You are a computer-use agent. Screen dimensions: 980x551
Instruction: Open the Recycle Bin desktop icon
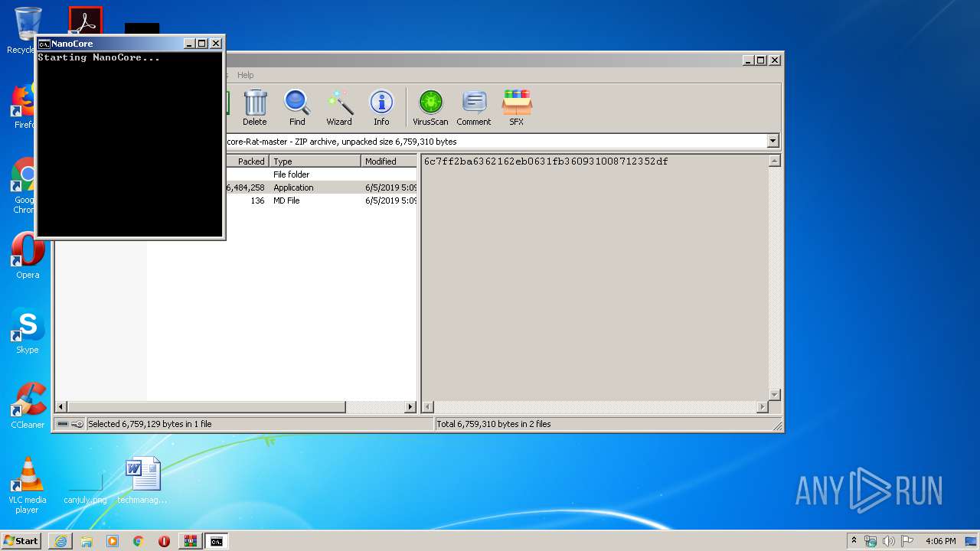26,31
